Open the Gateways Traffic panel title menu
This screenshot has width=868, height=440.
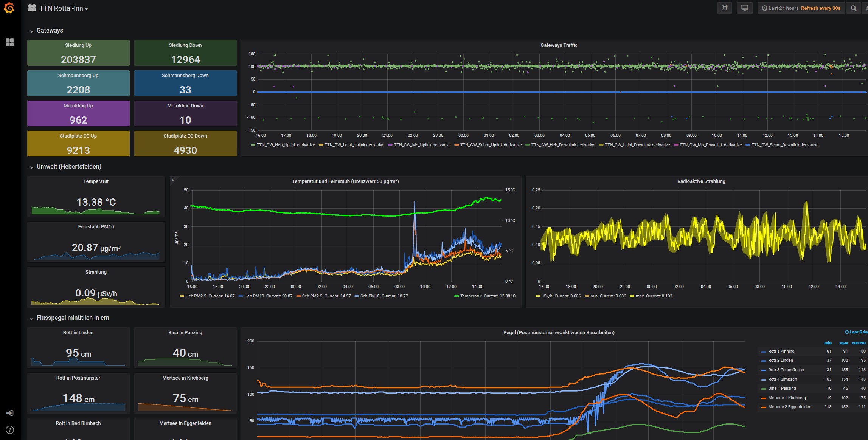[x=559, y=45]
